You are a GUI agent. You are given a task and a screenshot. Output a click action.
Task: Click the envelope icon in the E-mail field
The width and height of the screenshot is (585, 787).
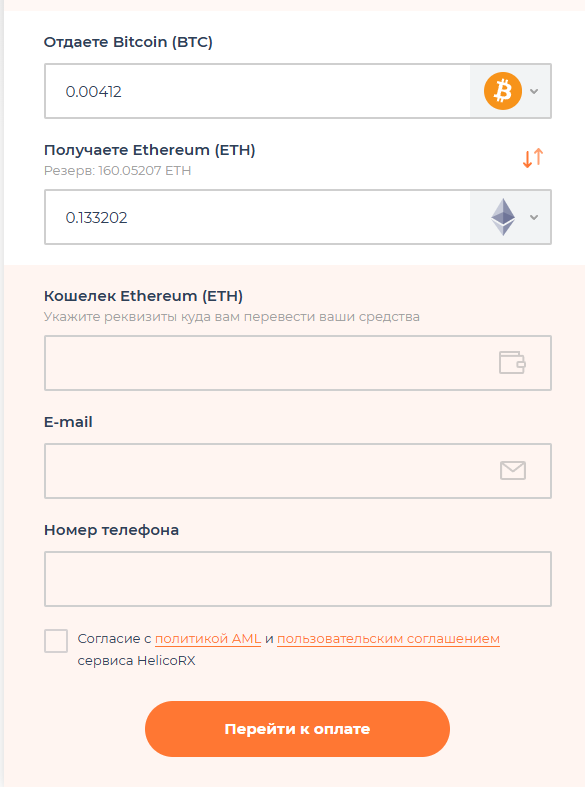coord(513,470)
